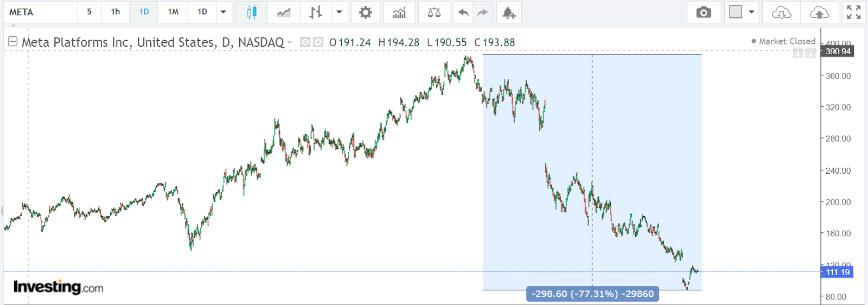Switch to bar chart style
The width and height of the screenshot is (868, 305).
point(316,12)
